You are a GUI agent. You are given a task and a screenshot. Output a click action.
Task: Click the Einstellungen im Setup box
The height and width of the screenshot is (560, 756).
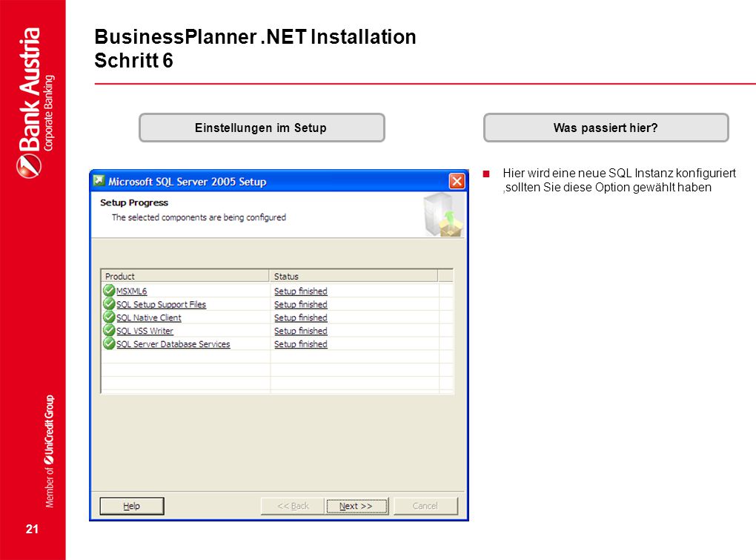coord(262,128)
